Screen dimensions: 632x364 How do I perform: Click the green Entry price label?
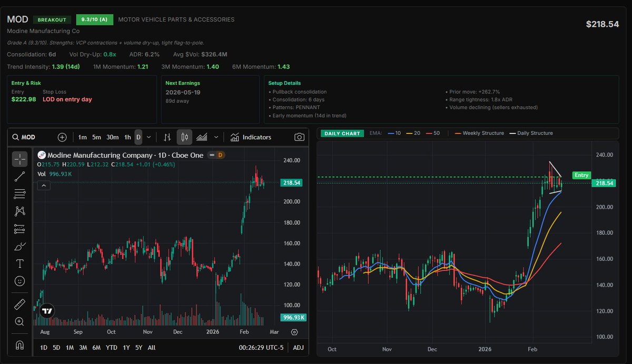coord(581,175)
